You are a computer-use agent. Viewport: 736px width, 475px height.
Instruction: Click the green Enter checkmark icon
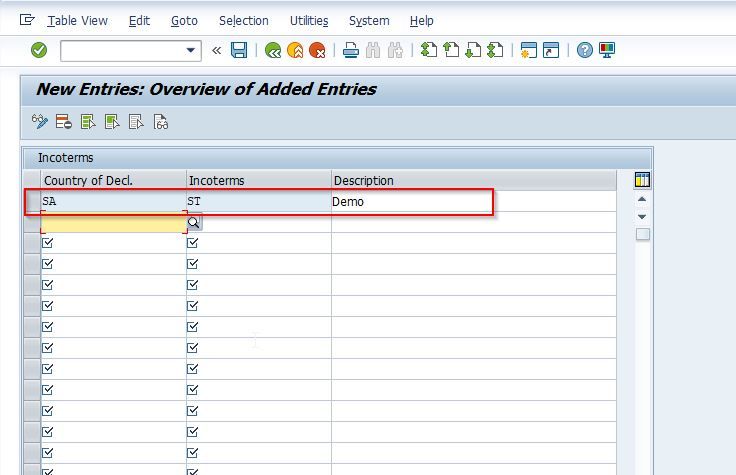pos(39,50)
